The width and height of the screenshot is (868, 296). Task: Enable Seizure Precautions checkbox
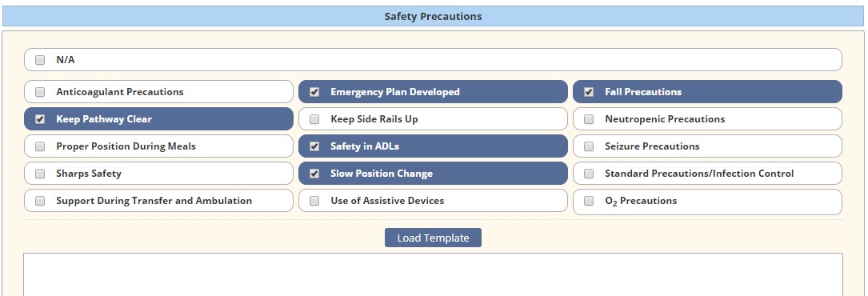(589, 146)
